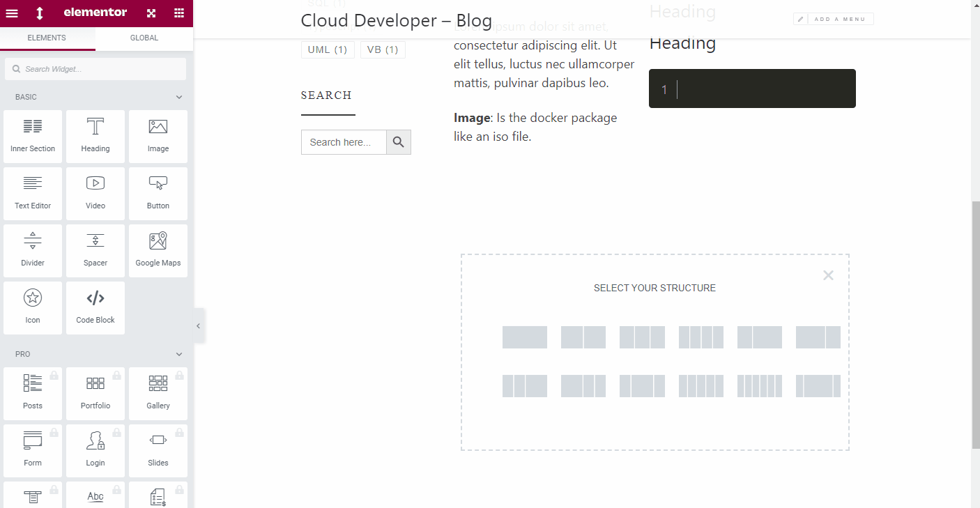980x508 pixels.
Task: Click the page vertical scrollbar thumb
Action: click(975, 325)
